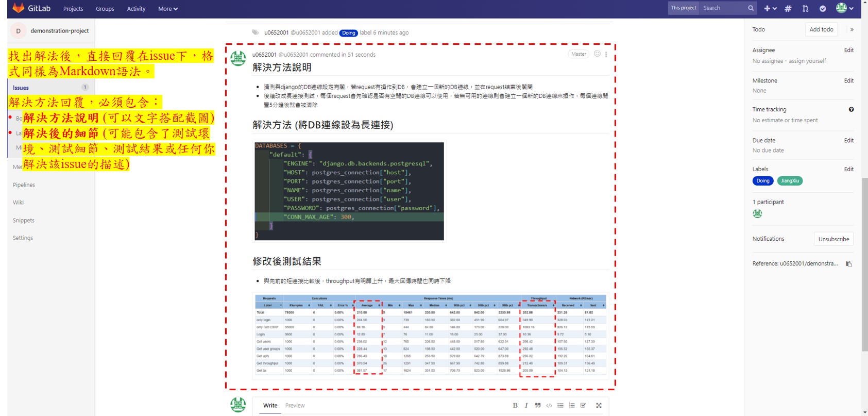
Task: Open the DATABASES code screenshot image
Action: click(x=349, y=191)
